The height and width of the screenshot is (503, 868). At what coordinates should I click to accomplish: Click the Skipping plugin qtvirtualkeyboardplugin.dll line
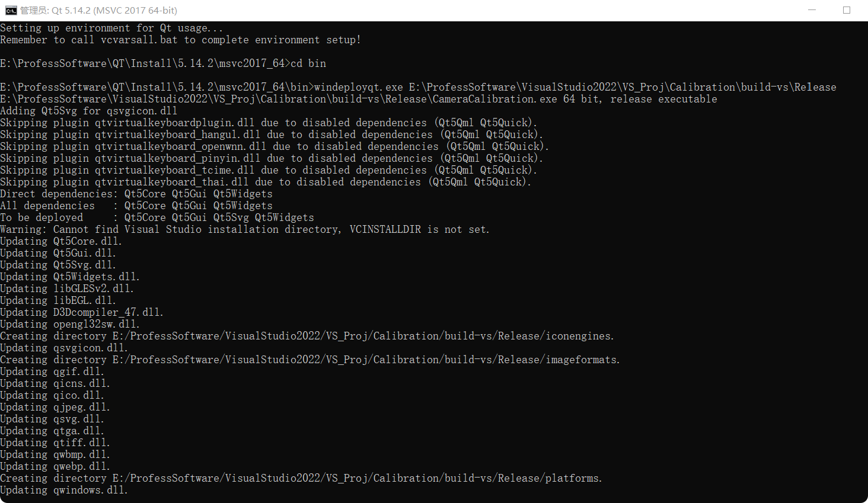coord(267,123)
